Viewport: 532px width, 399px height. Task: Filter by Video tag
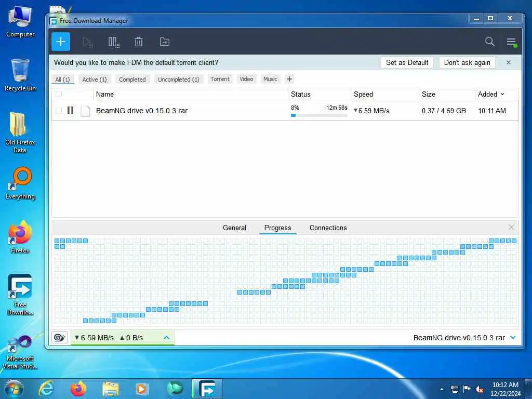click(x=246, y=79)
